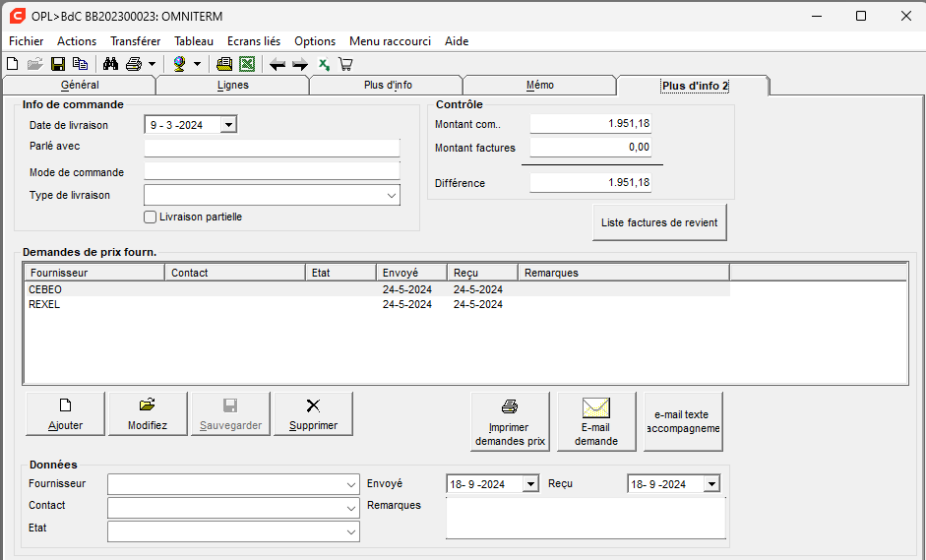Screen dimensions: 926x560
Task: Click the Etat column header
Action: (x=340, y=273)
